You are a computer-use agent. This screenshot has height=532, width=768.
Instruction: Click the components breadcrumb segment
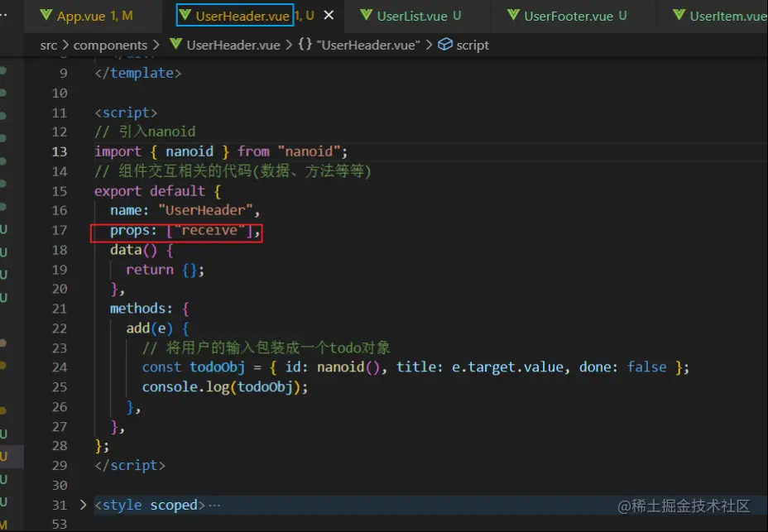point(110,45)
